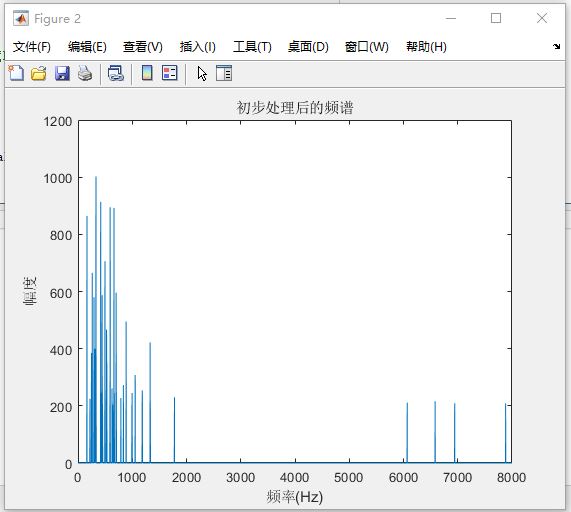Image resolution: width=571 pixels, height=512 pixels.
Task: Print the figure using the printer icon
Action: [85, 73]
